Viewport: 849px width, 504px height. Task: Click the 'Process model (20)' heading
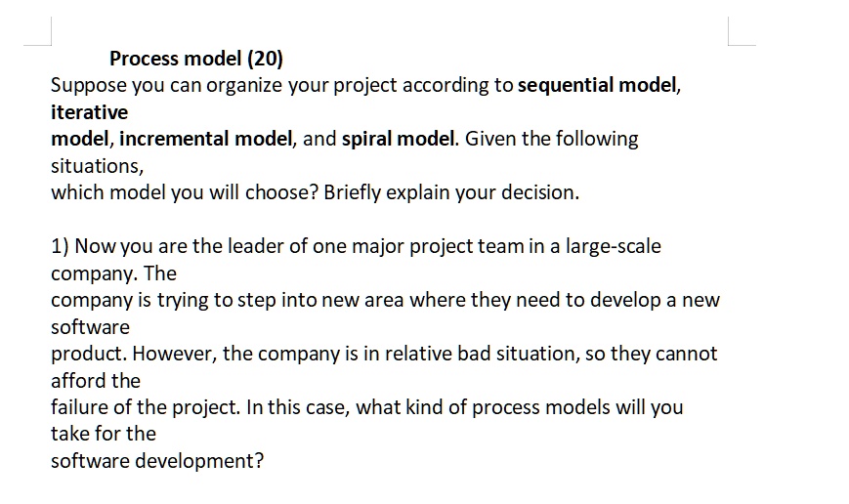click(x=196, y=59)
